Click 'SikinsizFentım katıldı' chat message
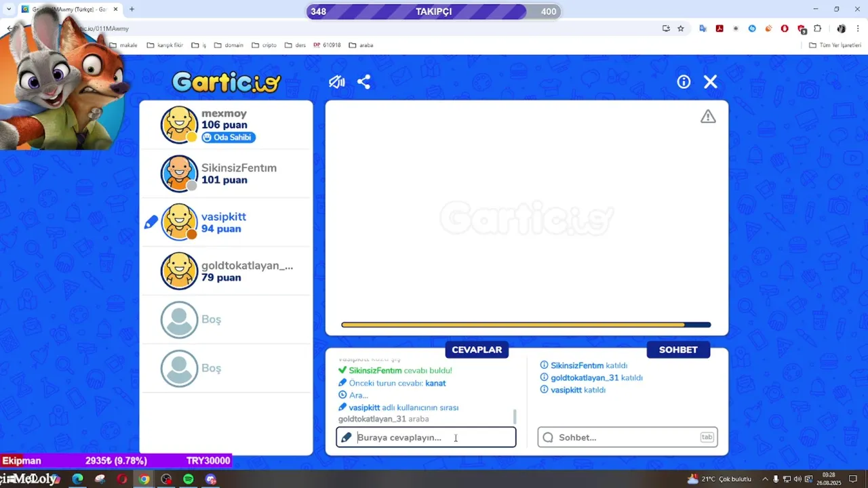Screen dimensions: 868x488 click(583, 365)
